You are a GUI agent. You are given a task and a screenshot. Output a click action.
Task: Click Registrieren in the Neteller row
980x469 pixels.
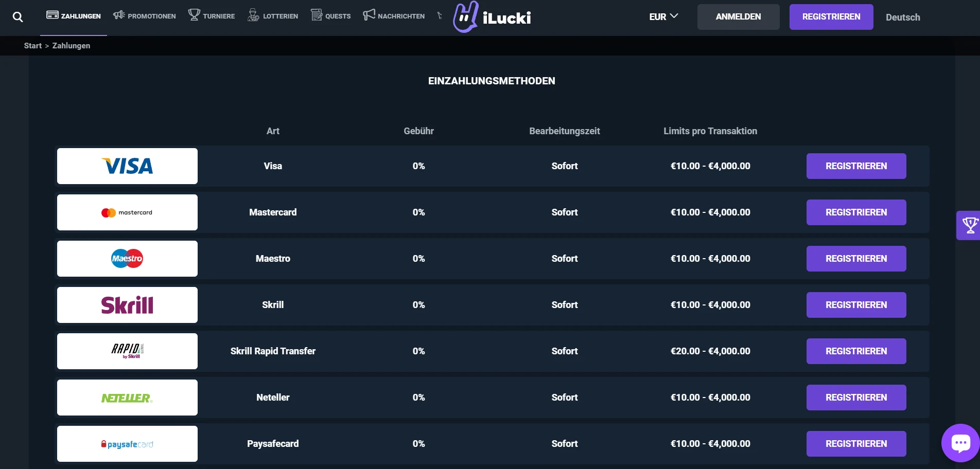856,398
